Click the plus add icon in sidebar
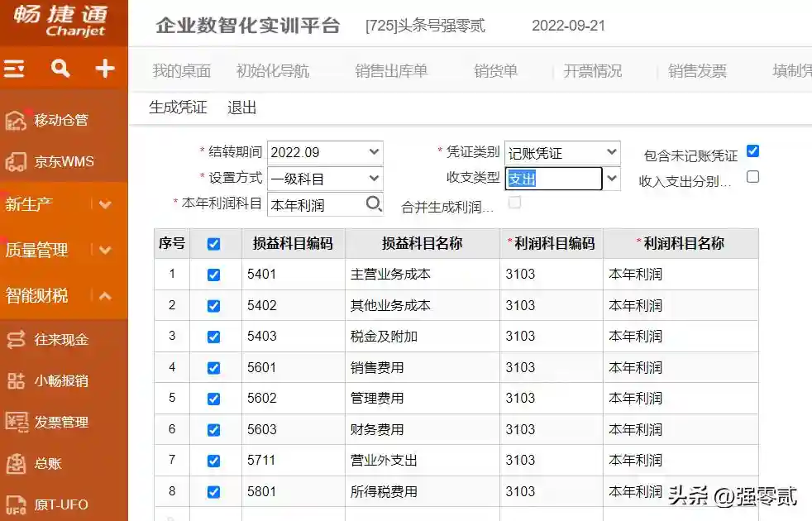 [x=105, y=69]
